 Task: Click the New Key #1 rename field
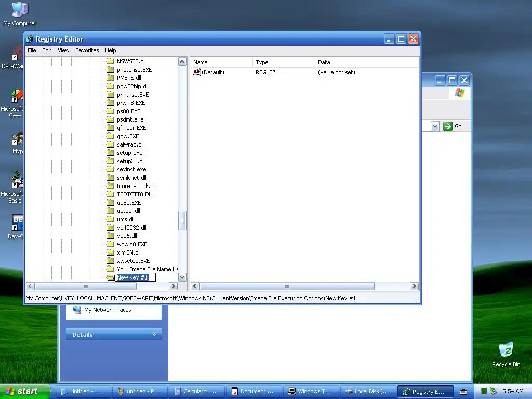(135, 277)
